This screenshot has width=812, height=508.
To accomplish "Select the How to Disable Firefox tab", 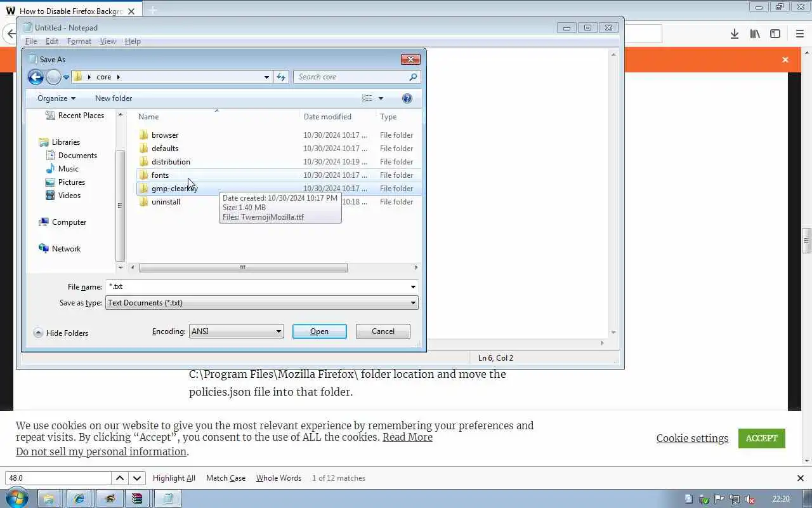I will click(x=71, y=11).
